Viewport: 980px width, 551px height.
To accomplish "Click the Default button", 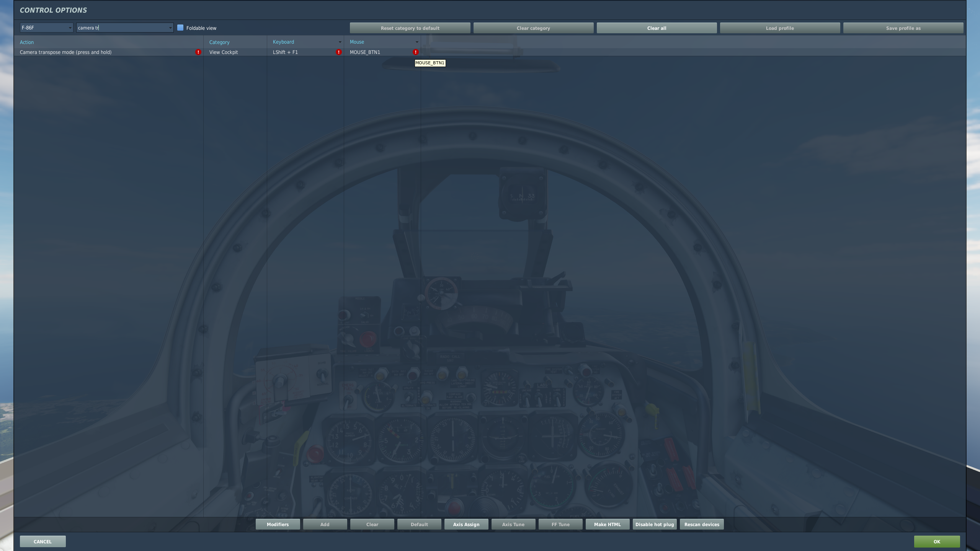I will point(419,524).
